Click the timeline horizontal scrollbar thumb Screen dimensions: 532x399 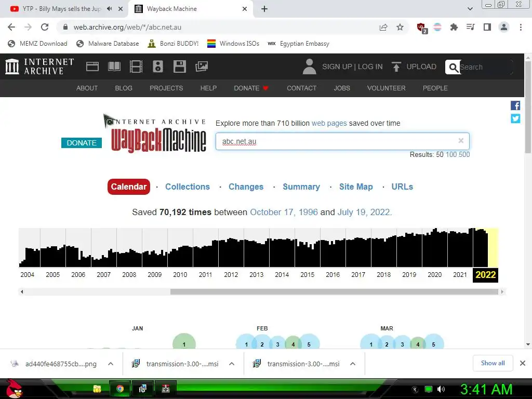coord(334,292)
